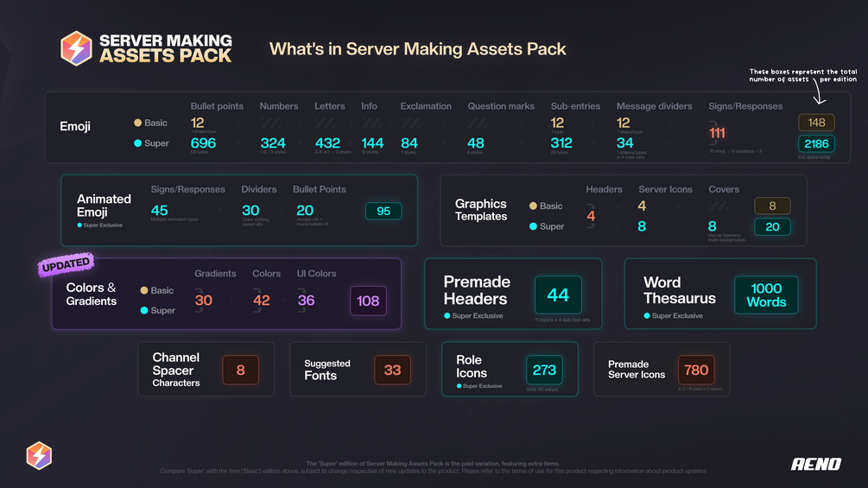Click the Animated Emoji total box 95
This screenshot has height=488, width=868.
click(x=383, y=211)
